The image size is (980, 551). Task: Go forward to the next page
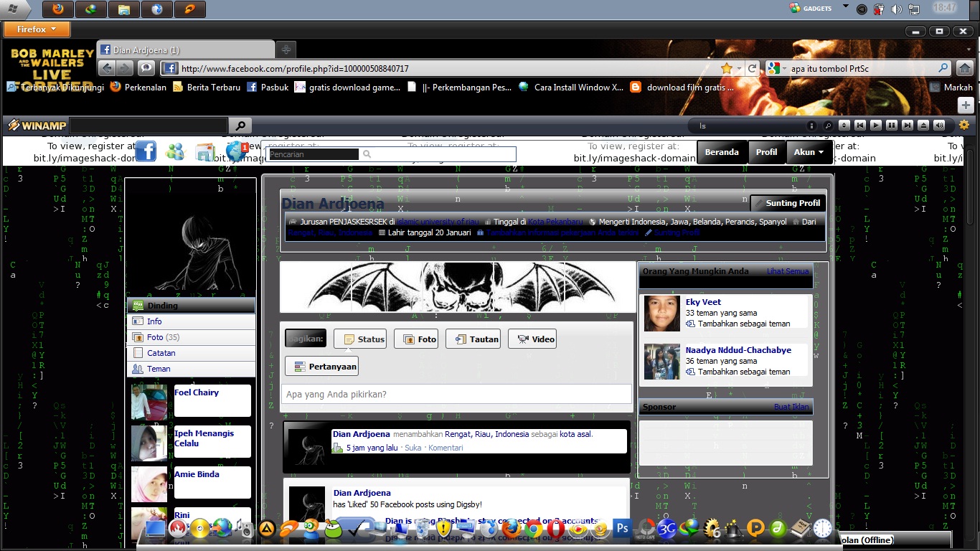tap(125, 68)
